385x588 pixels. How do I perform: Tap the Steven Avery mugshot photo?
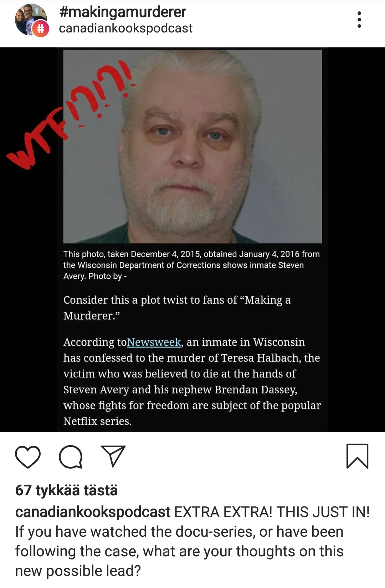pyautogui.click(x=192, y=146)
